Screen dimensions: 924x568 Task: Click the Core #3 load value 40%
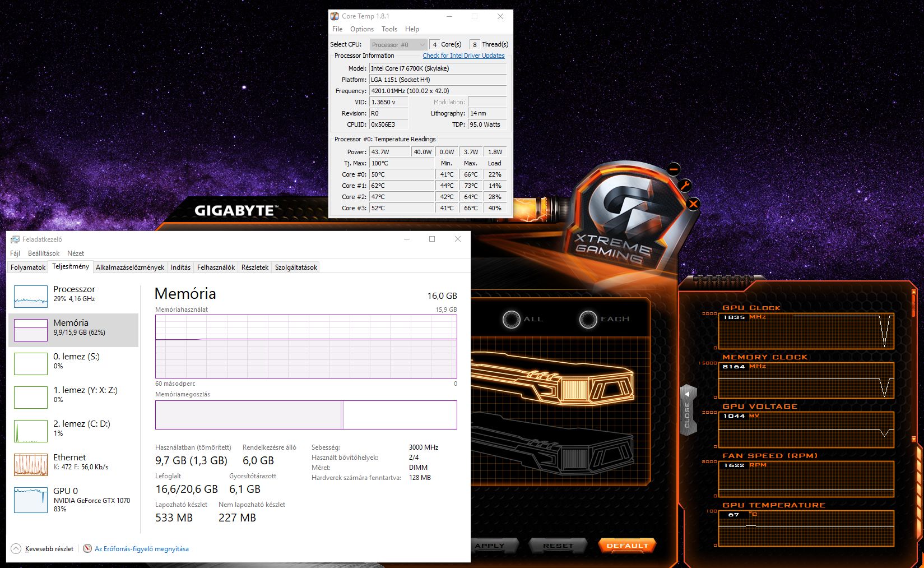coord(495,208)
